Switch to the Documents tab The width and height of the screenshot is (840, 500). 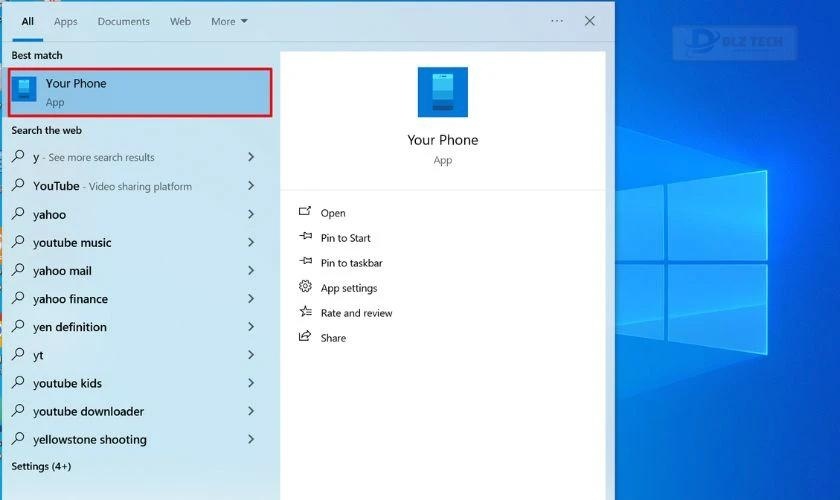(124, 21)
